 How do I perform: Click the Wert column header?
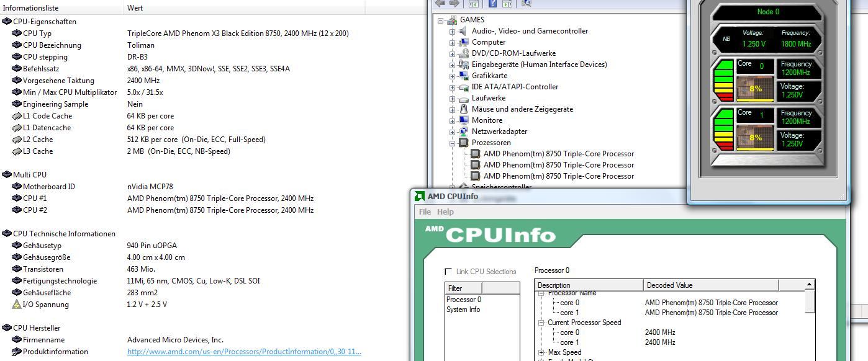coord(245,8)
